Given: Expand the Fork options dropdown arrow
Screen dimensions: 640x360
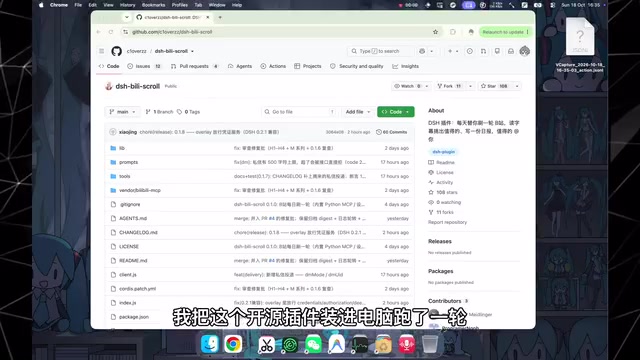Looking at the screenshot, I should coord(470,86).
